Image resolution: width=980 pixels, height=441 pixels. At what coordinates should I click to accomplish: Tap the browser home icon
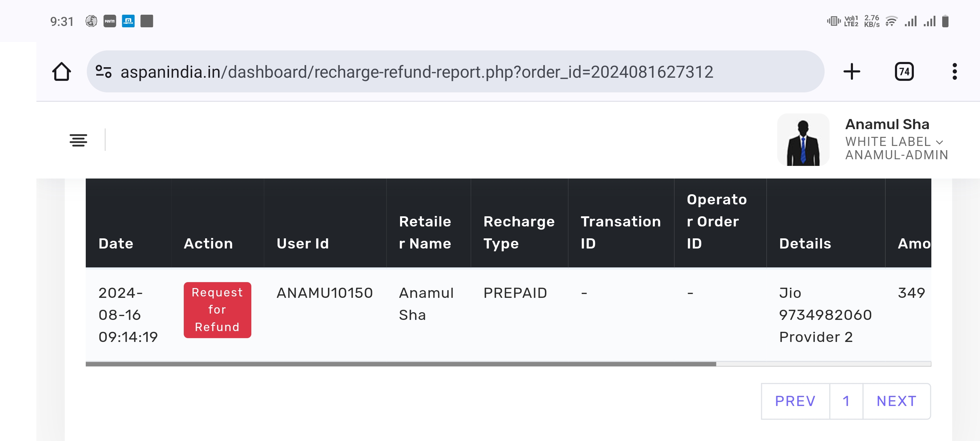pyautogui.click(x=61, y=72)
